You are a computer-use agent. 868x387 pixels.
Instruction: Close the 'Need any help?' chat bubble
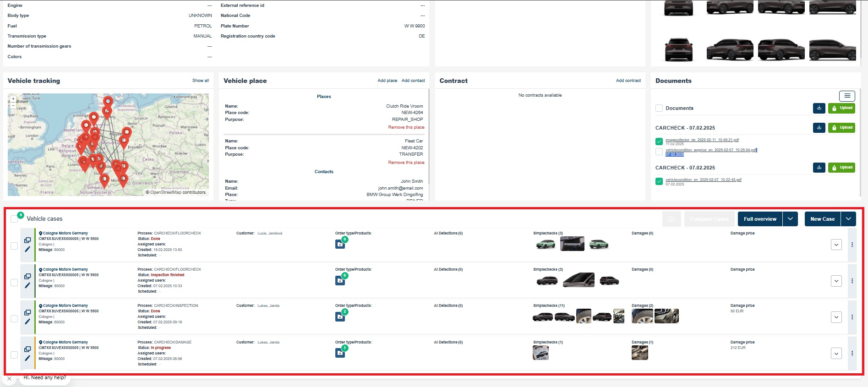[x=9, y=379]
